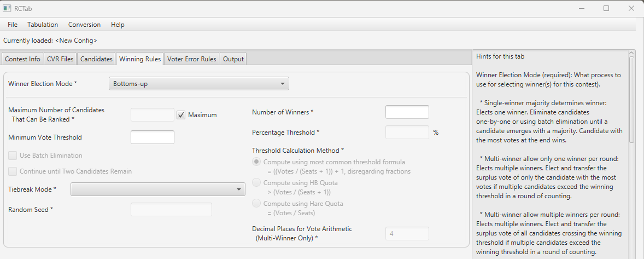Open the Help menu
Image resolution: width=644 pixels, height=259 pixels.
coord(118,25)
